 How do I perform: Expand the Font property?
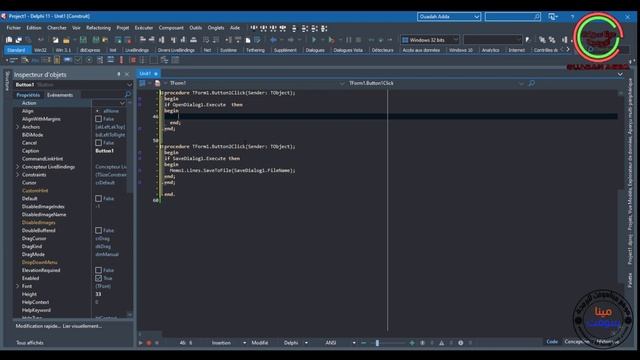[18, 286]
